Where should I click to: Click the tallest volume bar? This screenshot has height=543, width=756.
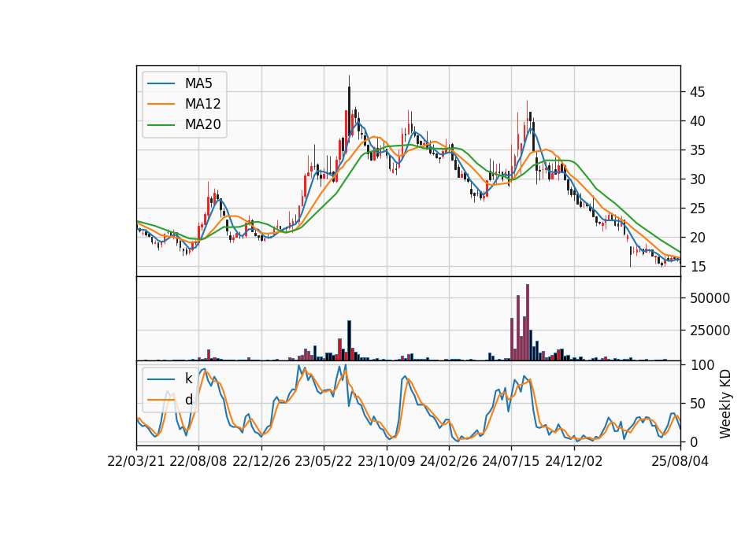click(x=528, y=323)
